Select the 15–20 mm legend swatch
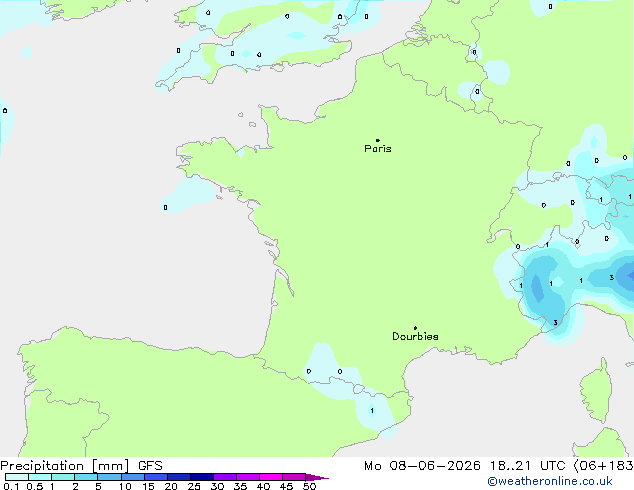The width and height of the screenshot is (634, 490). pyautogui.click(x=155, y=477)
